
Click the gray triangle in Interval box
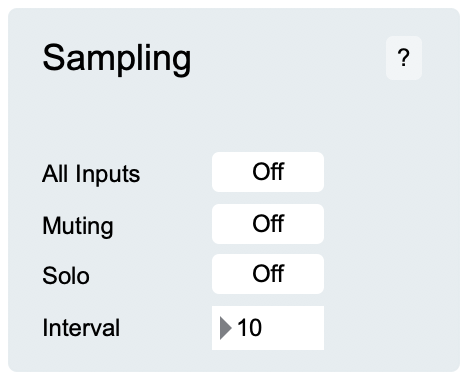coord(226,328)
